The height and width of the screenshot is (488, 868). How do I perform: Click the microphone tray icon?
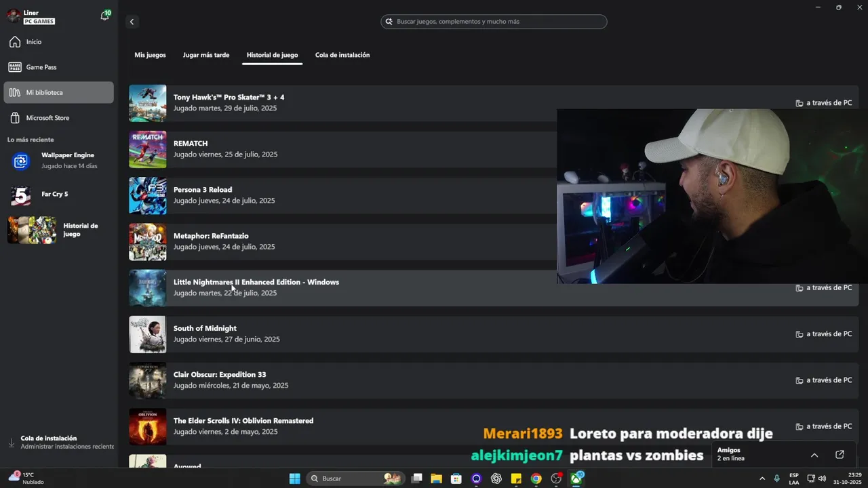pos(776,479)
